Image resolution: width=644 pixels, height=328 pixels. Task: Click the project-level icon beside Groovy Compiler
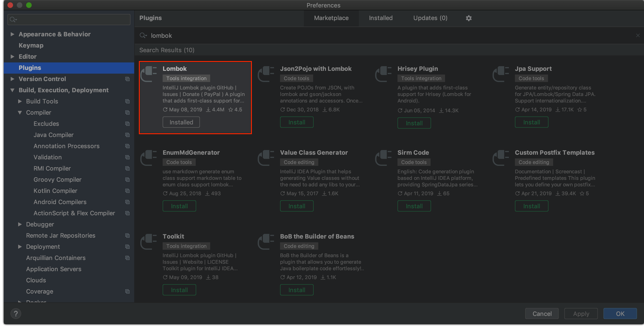[x=127, y=180]
